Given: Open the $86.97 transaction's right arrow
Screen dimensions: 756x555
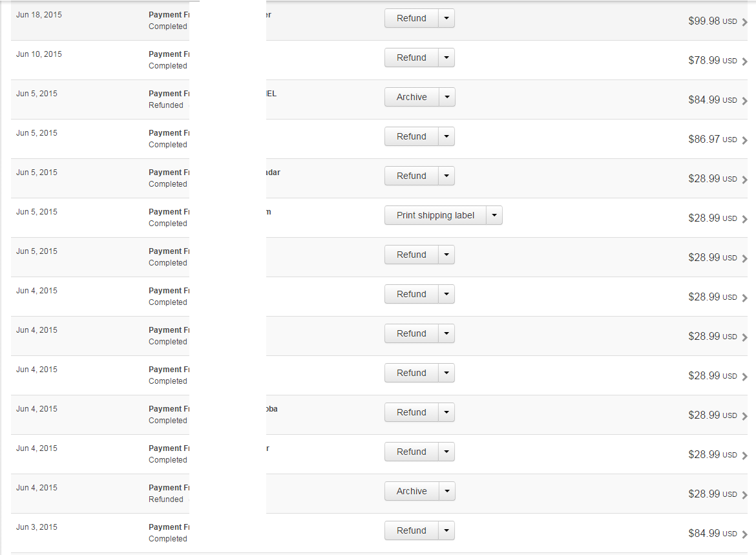Looking at the screenshot, I should point(745,140).
